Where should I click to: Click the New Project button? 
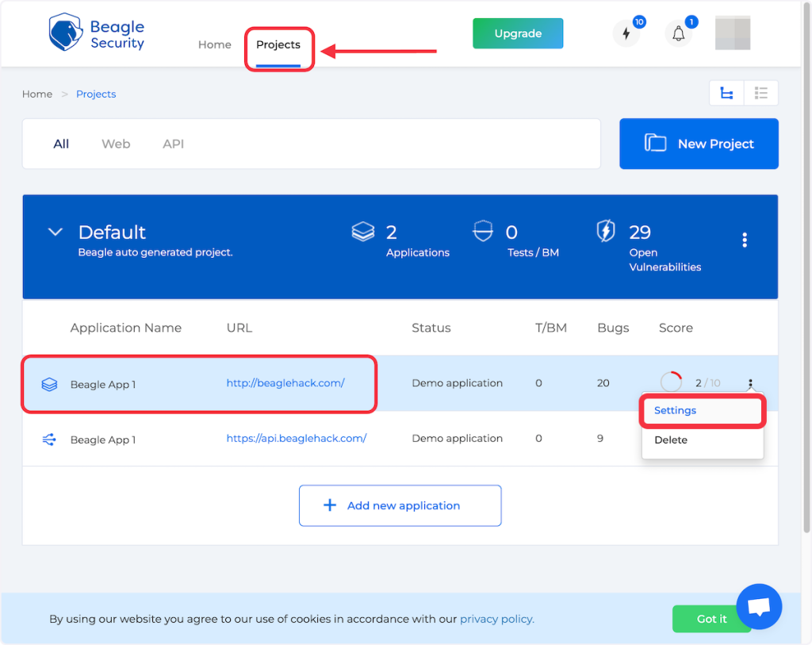pyautogui.click(x=699, y=144)
